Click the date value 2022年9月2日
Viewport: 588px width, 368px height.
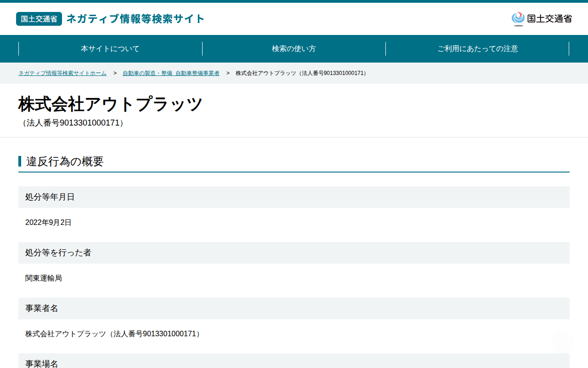48,223
